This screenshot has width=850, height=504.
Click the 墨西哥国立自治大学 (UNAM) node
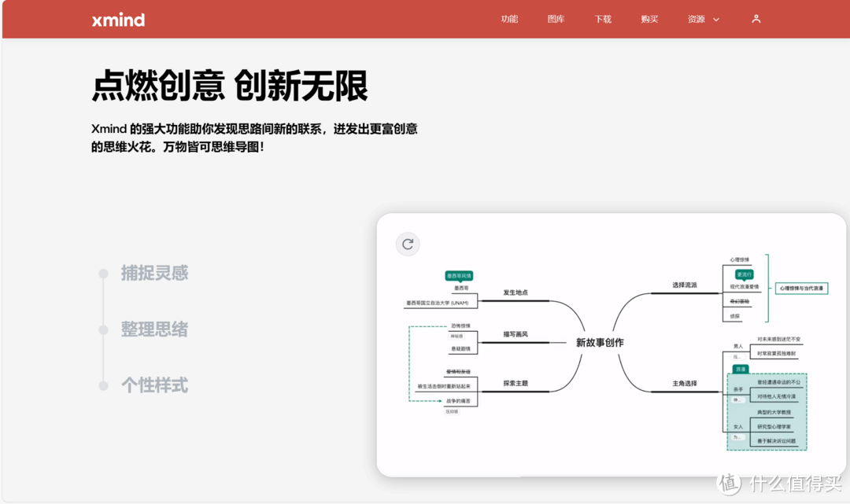pyautogui.click(x=438, y=304)
